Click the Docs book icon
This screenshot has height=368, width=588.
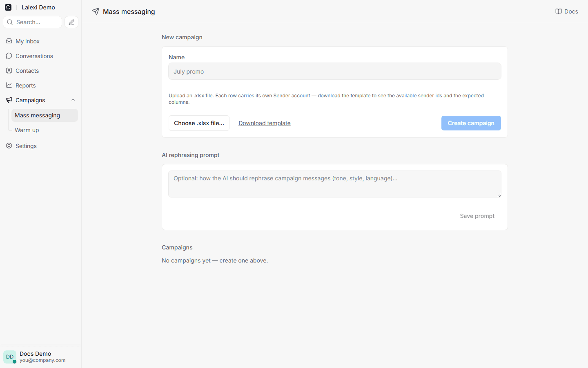(x=559, y=11)
